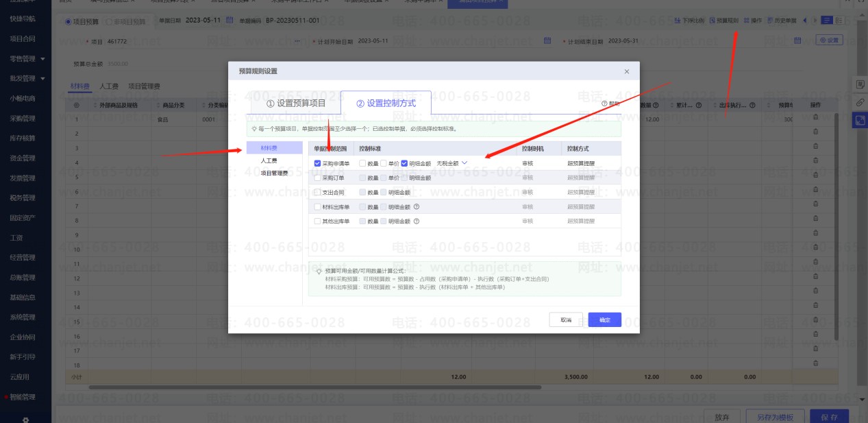Open the note icon in right sidebar
The height and width of the screenshot is (423, 868).
(x=860, y=84)
